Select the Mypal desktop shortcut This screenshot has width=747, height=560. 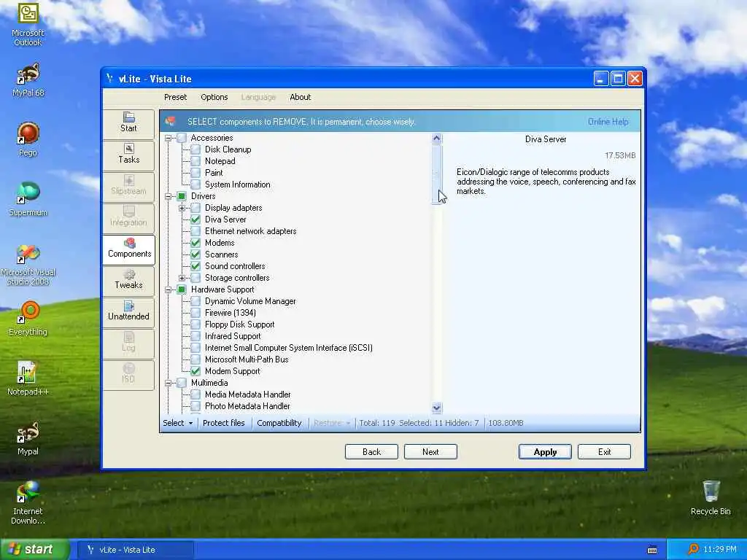(x=28, y=438)
